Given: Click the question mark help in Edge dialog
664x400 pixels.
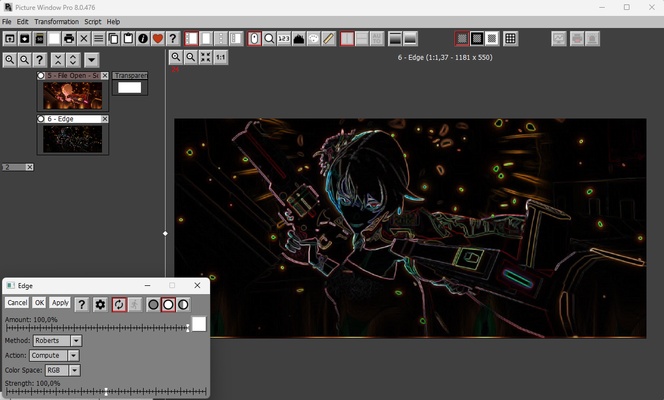Looking at the screenshot, I should [82, 304].
